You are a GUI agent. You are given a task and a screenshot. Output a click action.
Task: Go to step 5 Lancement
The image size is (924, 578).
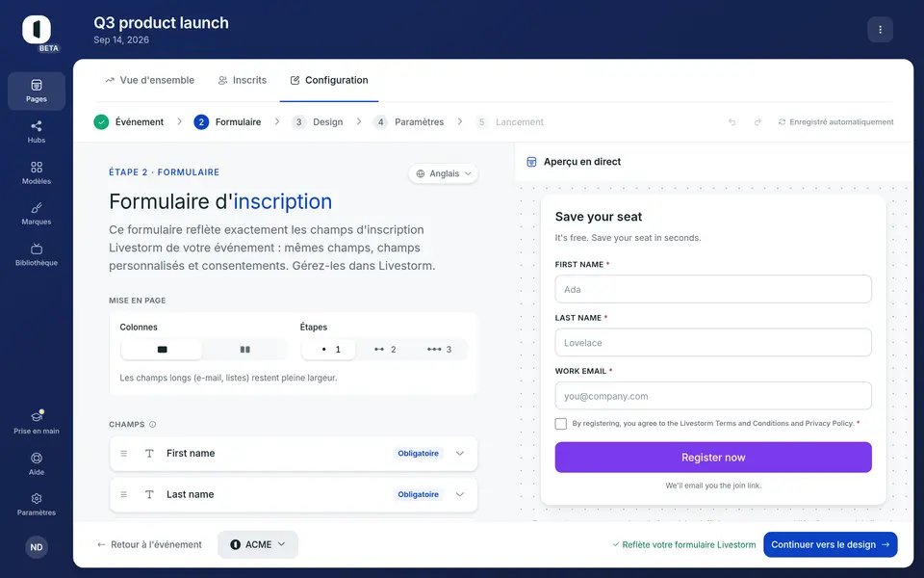[510, 122]
